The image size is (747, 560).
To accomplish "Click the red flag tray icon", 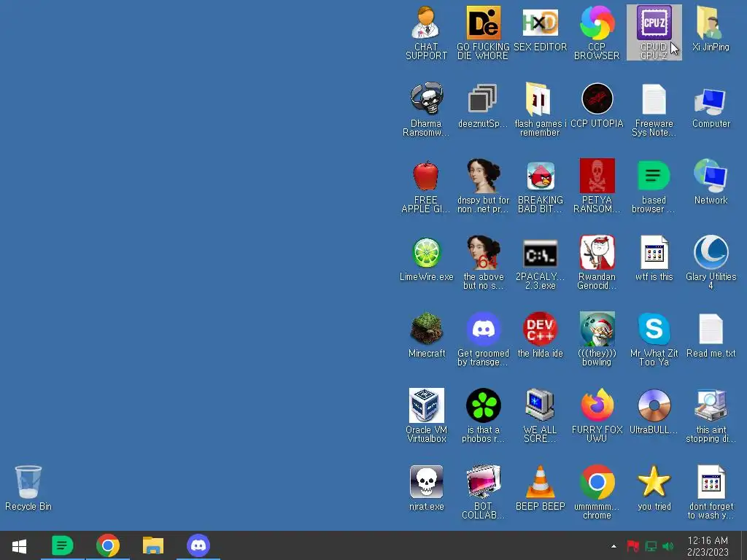I will click(632, 546).
